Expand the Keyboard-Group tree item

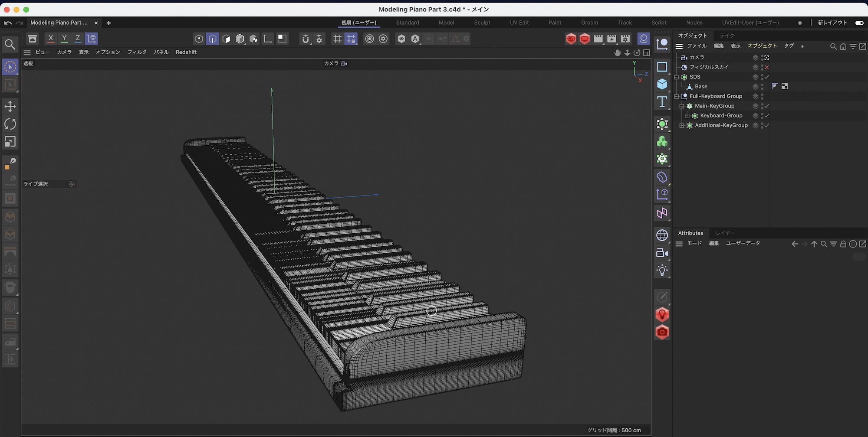687,116
